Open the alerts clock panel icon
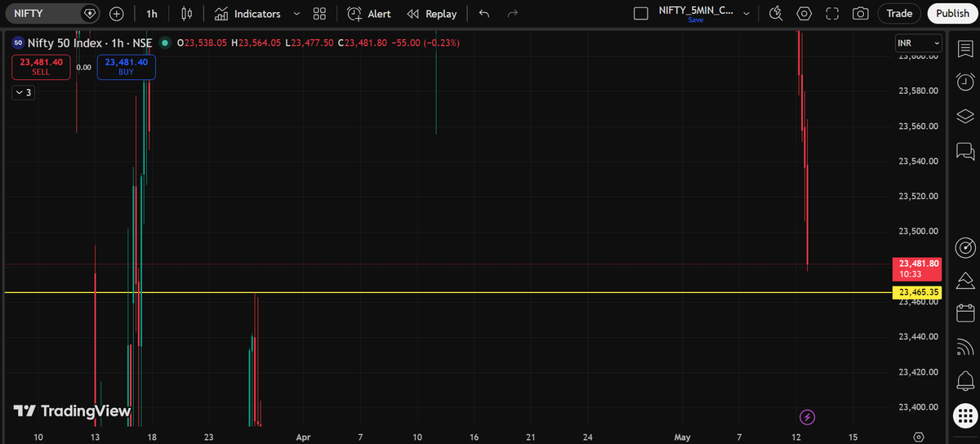Screen dimensions: 980x444 964,82
